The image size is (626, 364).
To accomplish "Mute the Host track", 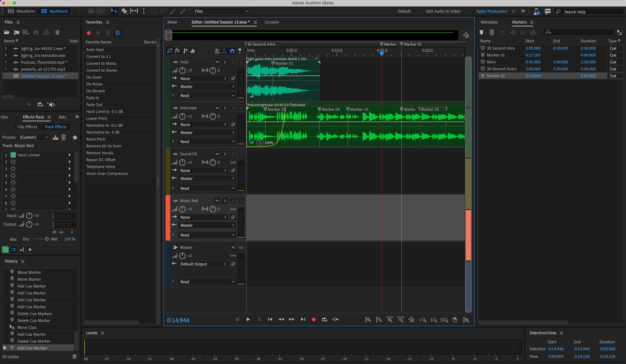I will click(x=217, y=62).
